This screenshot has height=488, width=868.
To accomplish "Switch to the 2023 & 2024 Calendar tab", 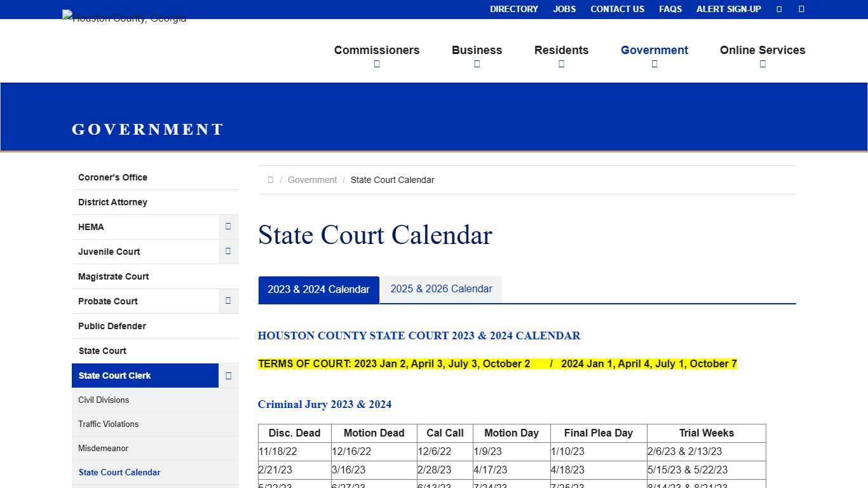I will point(318,289).
